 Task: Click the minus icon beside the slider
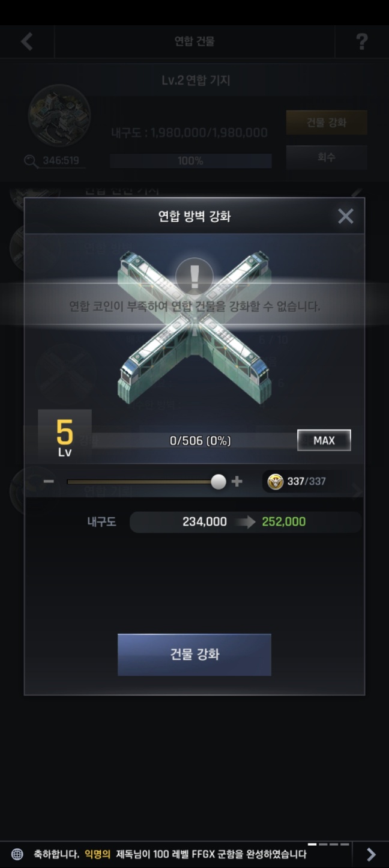[49, 481]
